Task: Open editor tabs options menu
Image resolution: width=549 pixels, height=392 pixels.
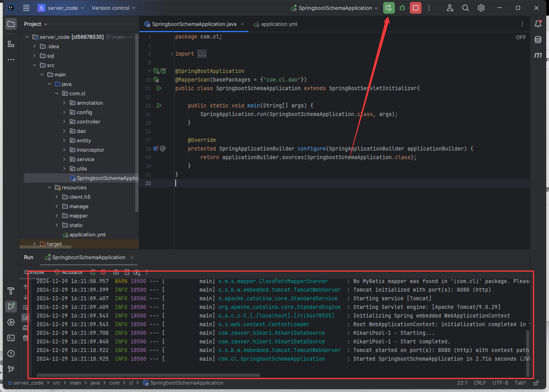Action: pos(522,24)
